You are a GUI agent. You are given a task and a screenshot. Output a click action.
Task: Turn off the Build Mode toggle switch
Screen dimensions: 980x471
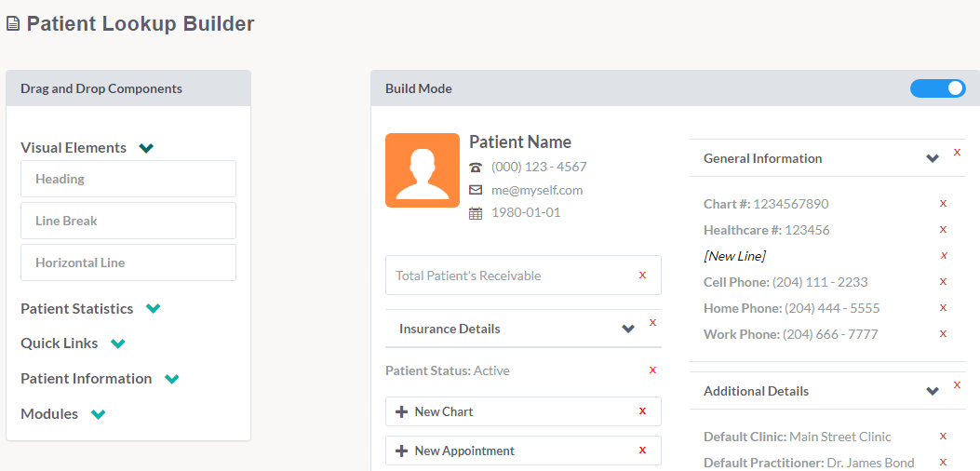937,88
